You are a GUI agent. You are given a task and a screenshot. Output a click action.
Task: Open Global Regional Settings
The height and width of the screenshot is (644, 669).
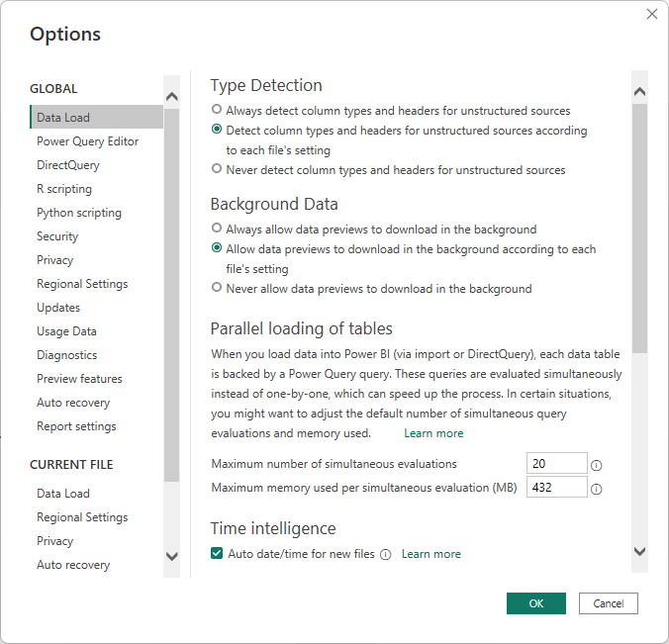[82, 284]
